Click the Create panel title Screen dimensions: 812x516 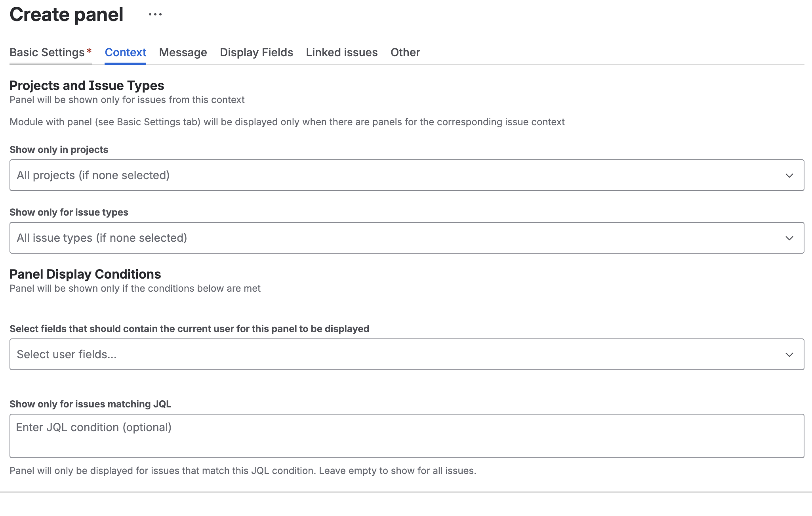pyautogui.click(x=66, y=14)
